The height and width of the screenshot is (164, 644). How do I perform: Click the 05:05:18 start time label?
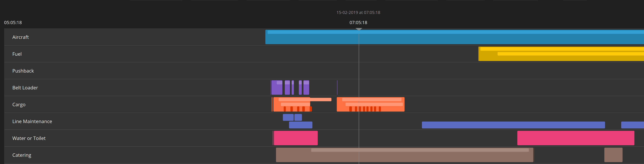point(13,23)
